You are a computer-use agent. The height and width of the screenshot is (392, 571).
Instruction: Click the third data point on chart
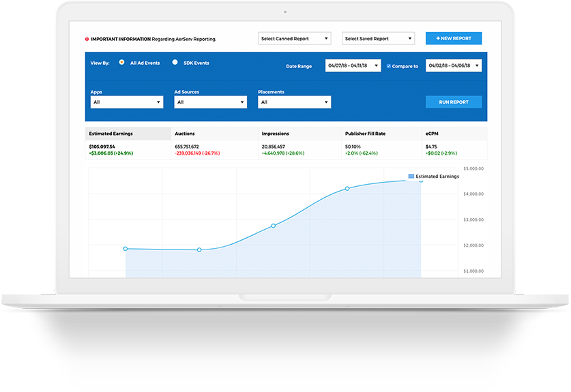[274, 226]
